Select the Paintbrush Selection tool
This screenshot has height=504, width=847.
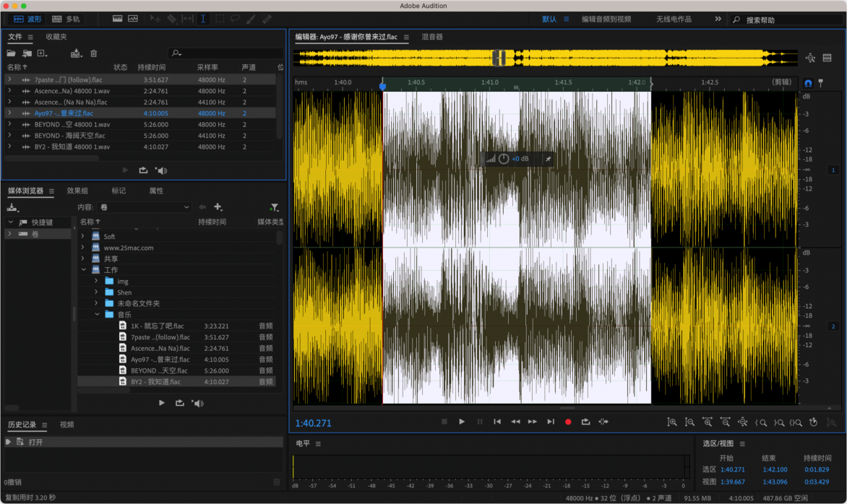(x=251, y=19)
